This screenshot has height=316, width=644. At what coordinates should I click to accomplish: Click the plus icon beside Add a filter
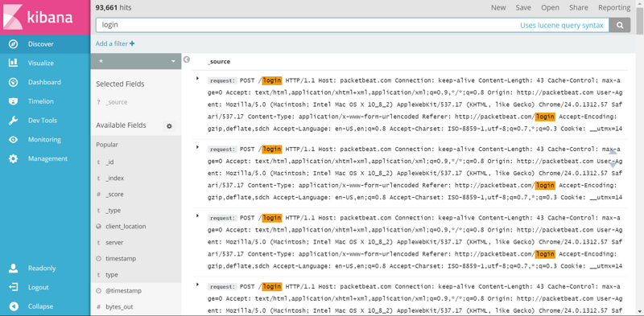(132, 43)
